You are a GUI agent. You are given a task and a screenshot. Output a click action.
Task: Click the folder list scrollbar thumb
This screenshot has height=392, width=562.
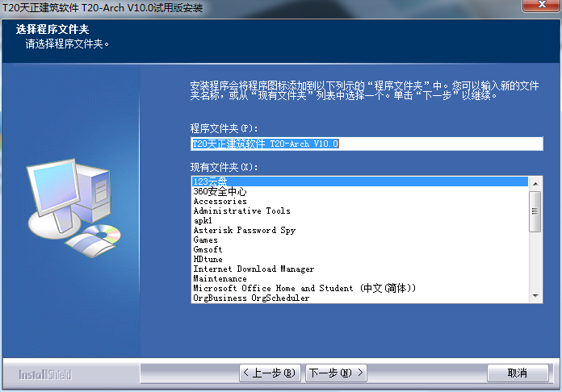[535, 211]
